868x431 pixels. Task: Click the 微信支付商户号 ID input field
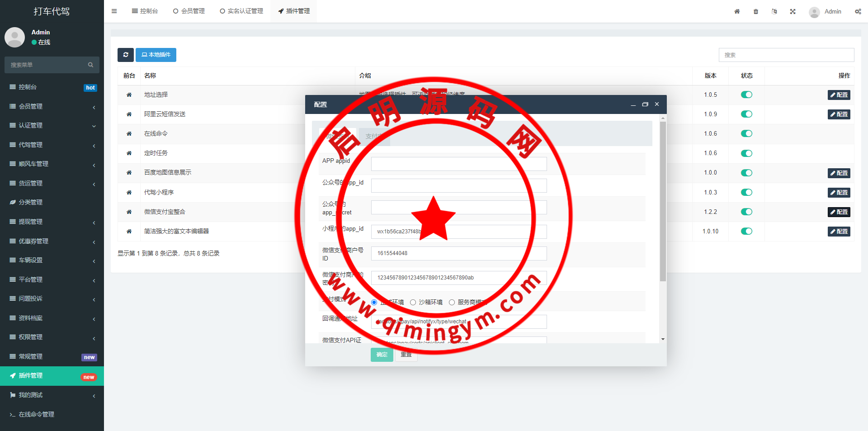458,253
